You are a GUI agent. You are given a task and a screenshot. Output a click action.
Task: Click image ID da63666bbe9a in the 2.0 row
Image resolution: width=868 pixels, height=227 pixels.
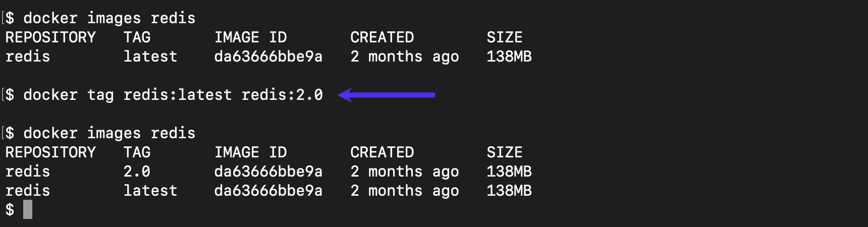tap(268, 172)
